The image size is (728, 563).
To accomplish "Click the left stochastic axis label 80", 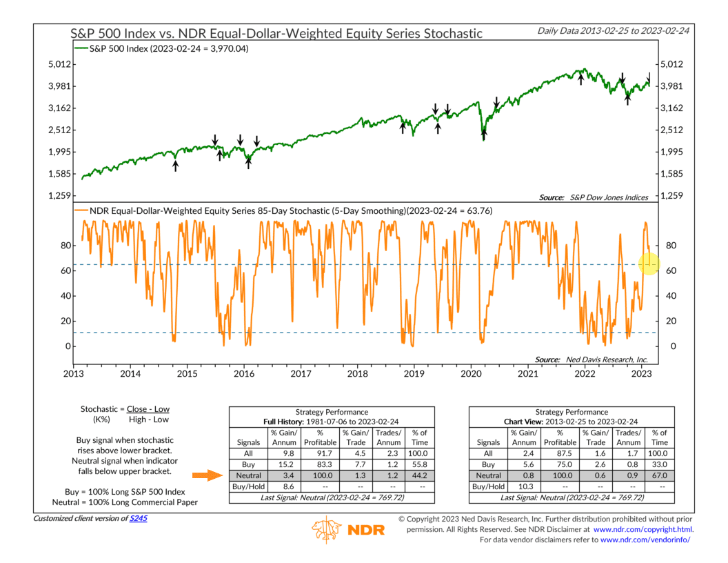I will coord(66,245).
